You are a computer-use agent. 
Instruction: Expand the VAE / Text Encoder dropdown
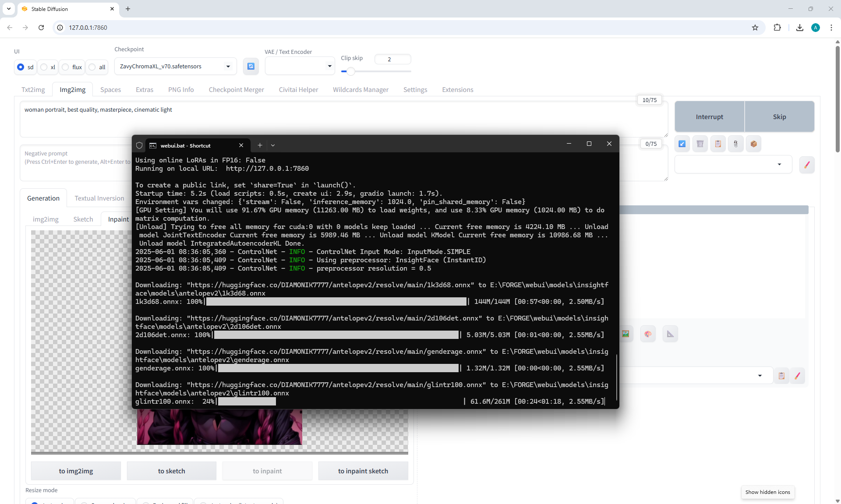(x=300, y=66)
